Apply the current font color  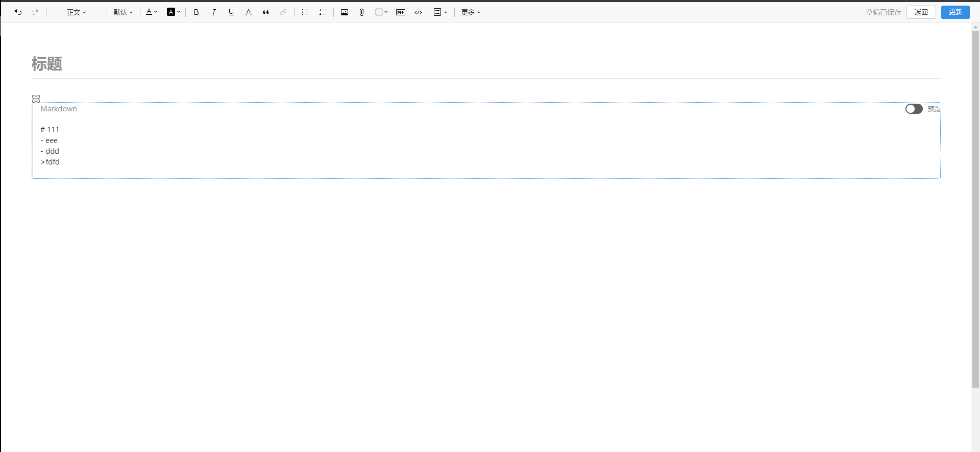click(x=149, y=12)
